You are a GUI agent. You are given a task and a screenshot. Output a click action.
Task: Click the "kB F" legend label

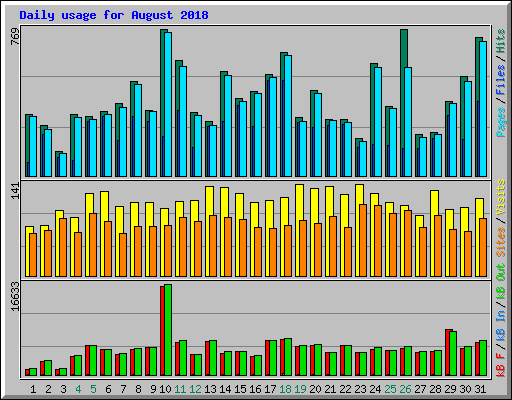click(501, 364)
